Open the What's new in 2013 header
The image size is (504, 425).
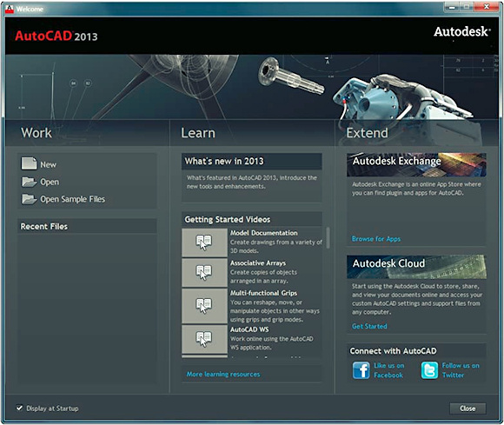(x=252, y=161)
